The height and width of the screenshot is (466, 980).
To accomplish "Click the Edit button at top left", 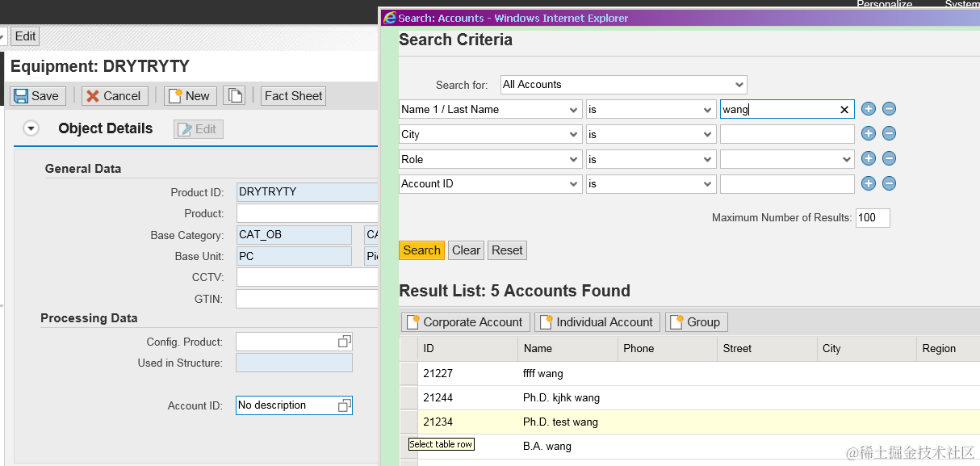I will pos(25,36).
